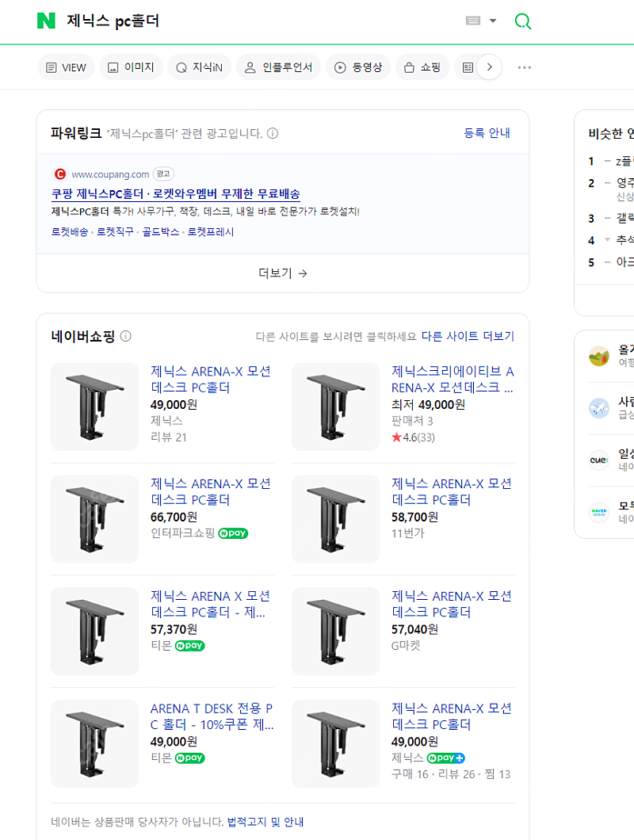Click the 로켓직구 sublink
This screenshot has width=634, height=840.
[115, 232]
